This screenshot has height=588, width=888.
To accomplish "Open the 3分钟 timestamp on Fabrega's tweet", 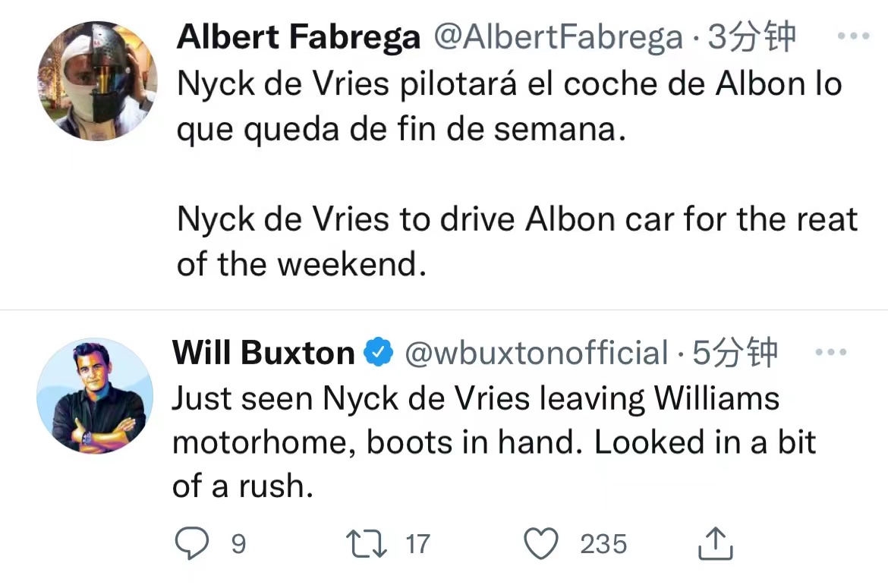I will pos(751,36).
